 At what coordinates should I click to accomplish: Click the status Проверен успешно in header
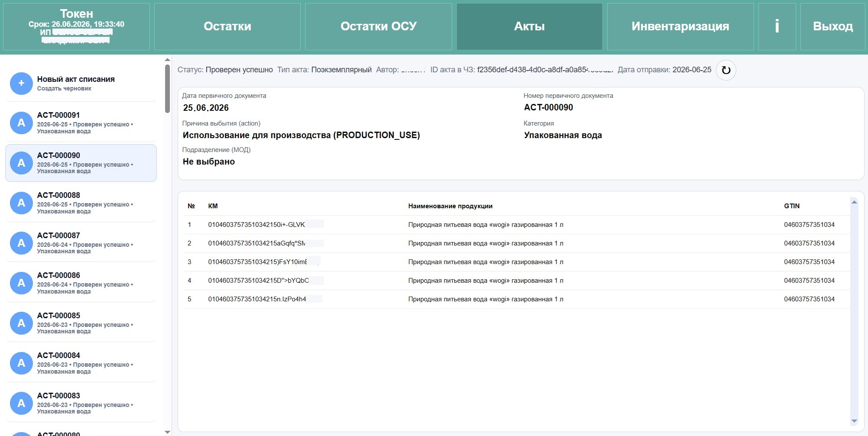point(239,70)
